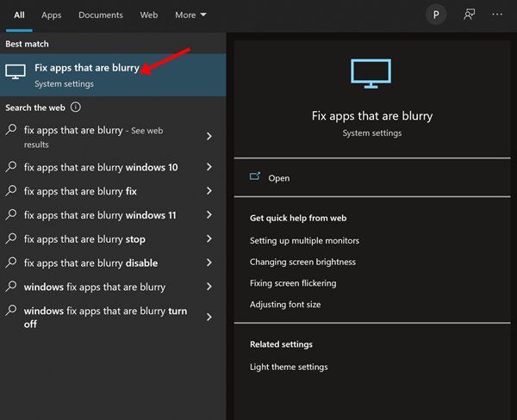Expand arrow for 'blurry windows 11' suggestion
The height and width of the screenshot is (420, 517).
coord(209,215)
